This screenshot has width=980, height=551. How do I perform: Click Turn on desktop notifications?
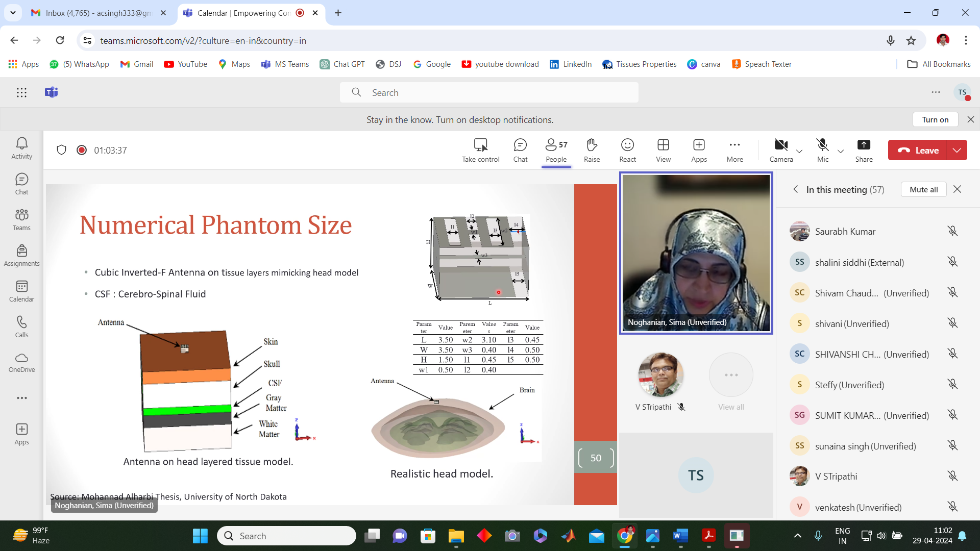point(935,119)
